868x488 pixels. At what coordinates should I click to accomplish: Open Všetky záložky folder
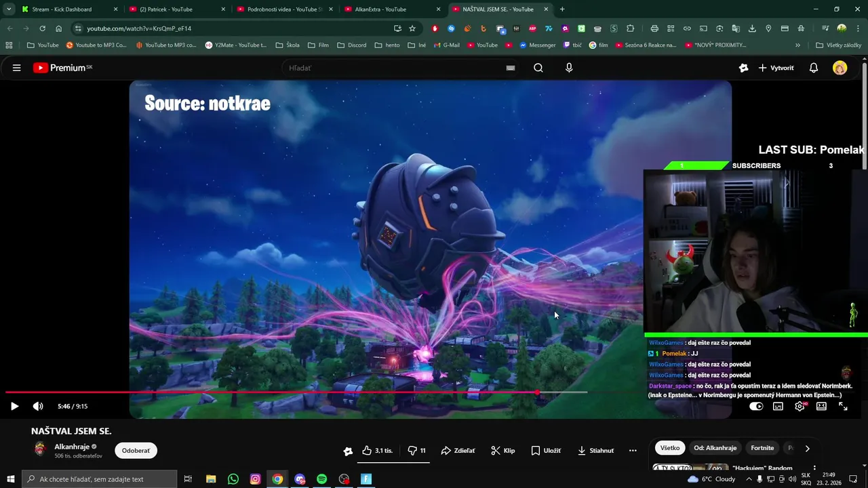click(839, 45)
